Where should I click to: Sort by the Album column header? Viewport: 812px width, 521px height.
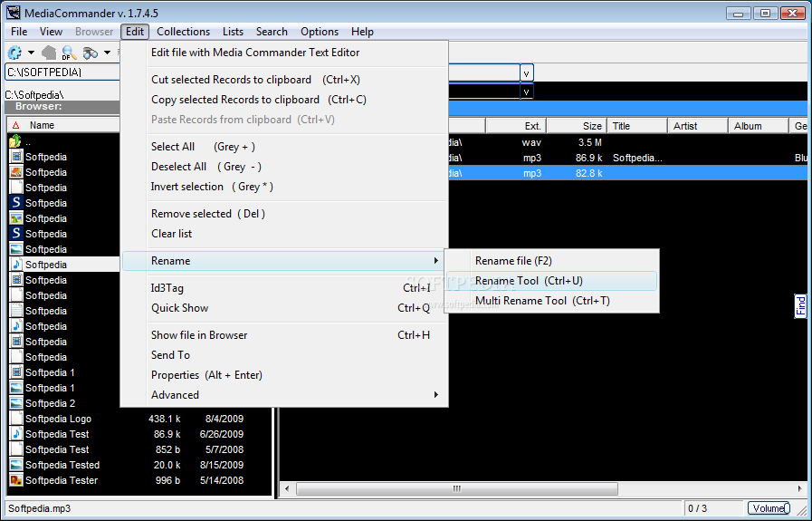(x=759, y=126)
